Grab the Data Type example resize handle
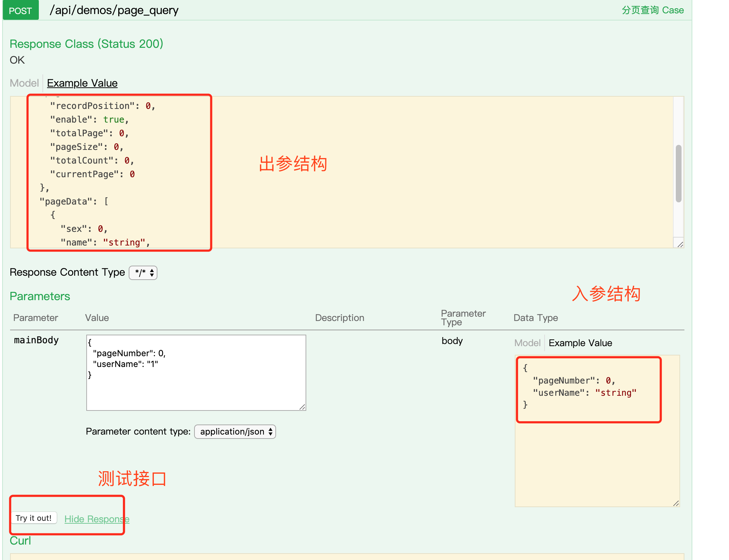Viewport: 729px width, 560px height. [676, 503]
